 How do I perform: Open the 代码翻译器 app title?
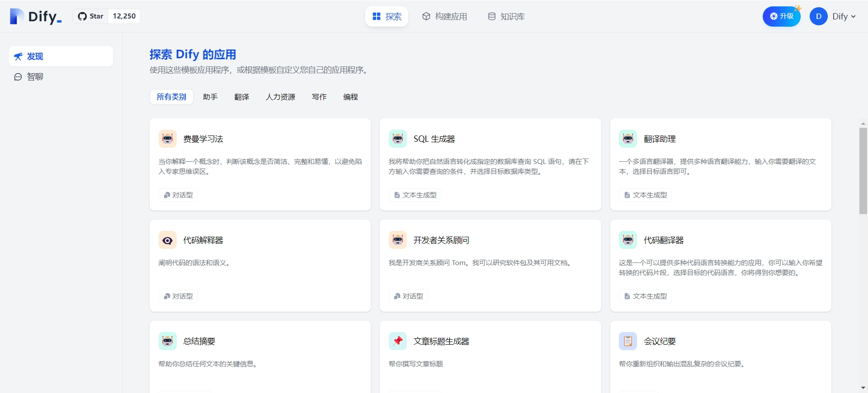(664, 240)
